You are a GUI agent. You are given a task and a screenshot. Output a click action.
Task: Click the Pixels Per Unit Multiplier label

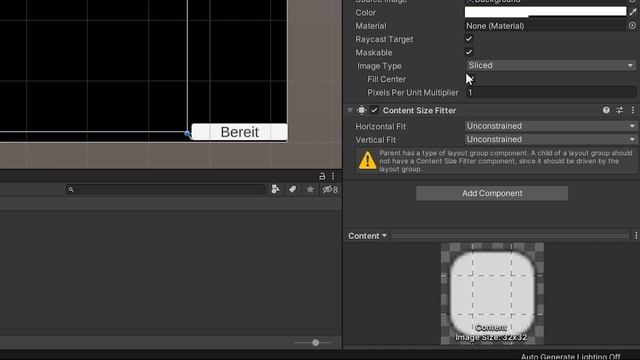tap(413, 93)
